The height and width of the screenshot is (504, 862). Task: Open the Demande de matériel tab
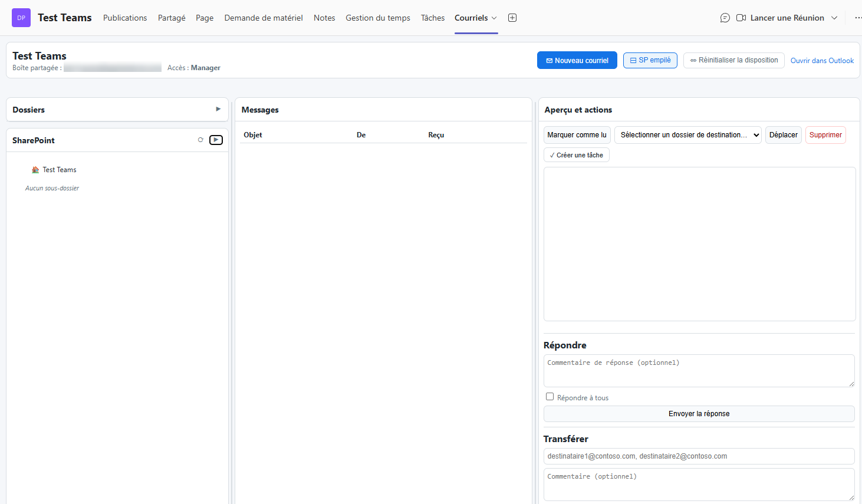264,18
